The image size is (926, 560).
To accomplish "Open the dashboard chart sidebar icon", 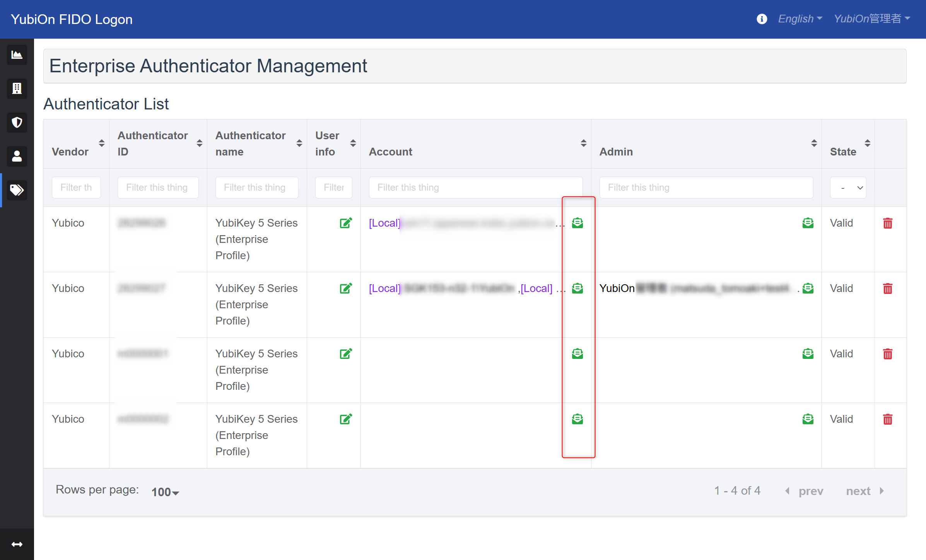I will pyautogui.click(x=17, y=55).
